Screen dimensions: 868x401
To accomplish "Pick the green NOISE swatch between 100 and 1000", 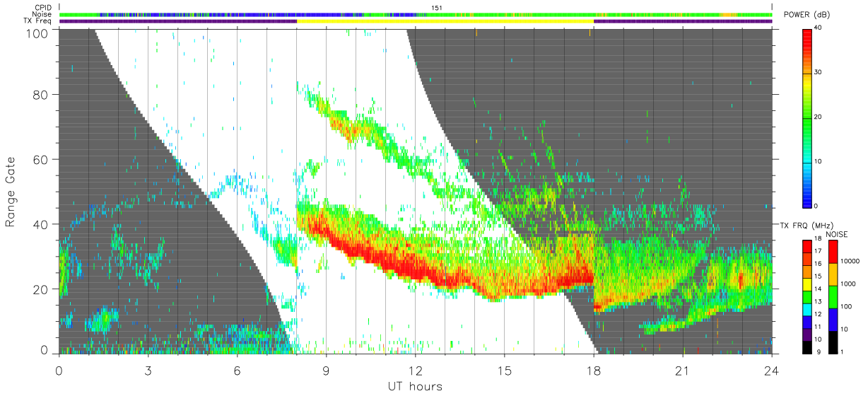I will click(834, 297).
